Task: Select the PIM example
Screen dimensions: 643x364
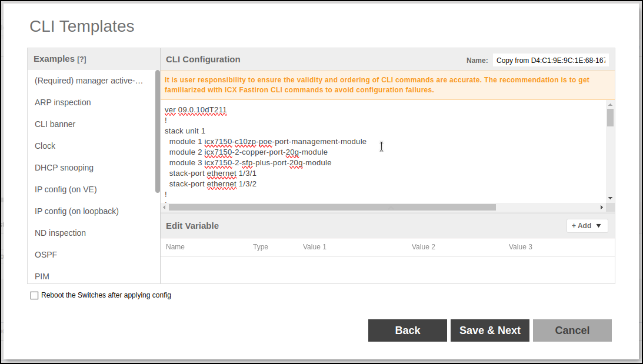Action: [x=42, y=276]
